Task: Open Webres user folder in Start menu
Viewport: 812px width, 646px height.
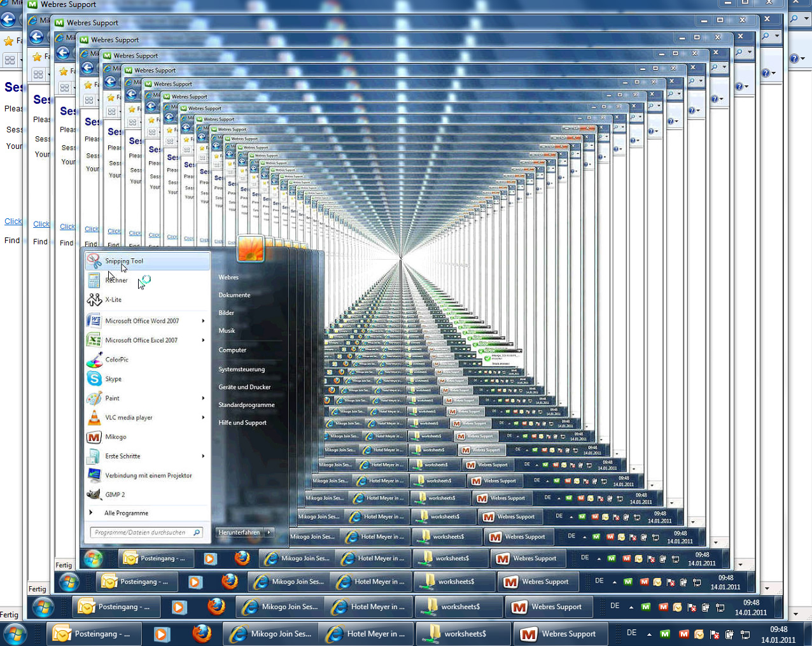Action: [x=228, y=277]
